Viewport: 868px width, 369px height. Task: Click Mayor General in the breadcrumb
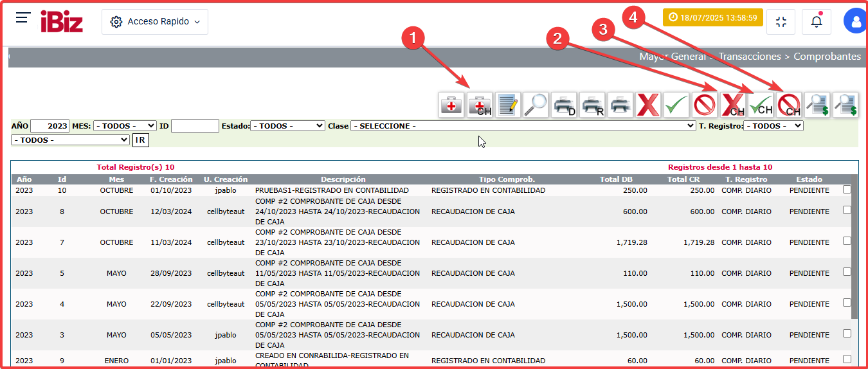pyautogui.click(x=673, y=57)
